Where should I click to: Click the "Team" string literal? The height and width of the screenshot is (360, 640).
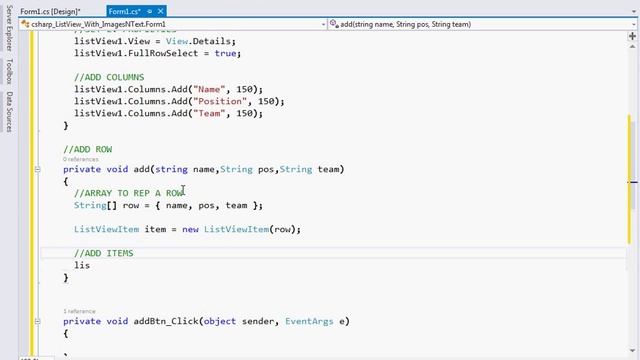coord(209,113)
